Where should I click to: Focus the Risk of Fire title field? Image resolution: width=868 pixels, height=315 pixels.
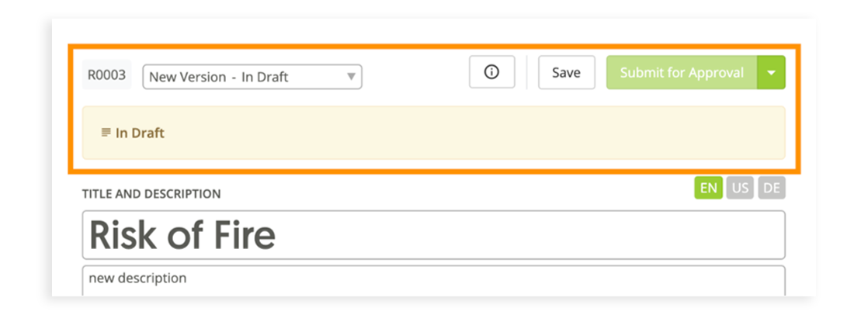433,235
